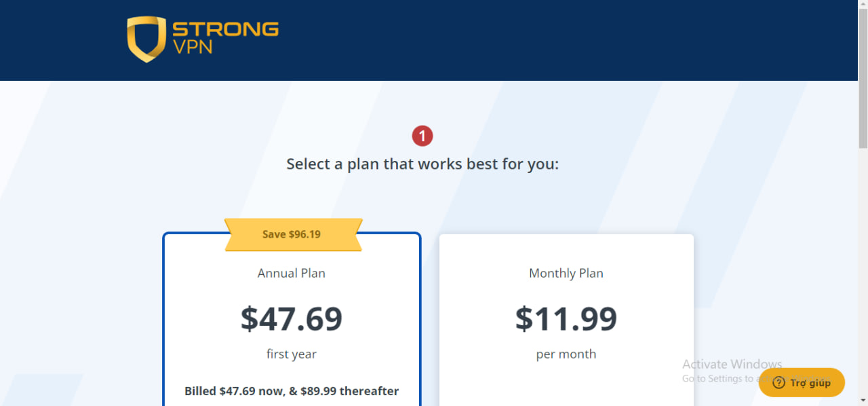Click the question mark icon inside the help button
Image resolution: width=868 pixels, height=406 pixels.
[781, 382]
